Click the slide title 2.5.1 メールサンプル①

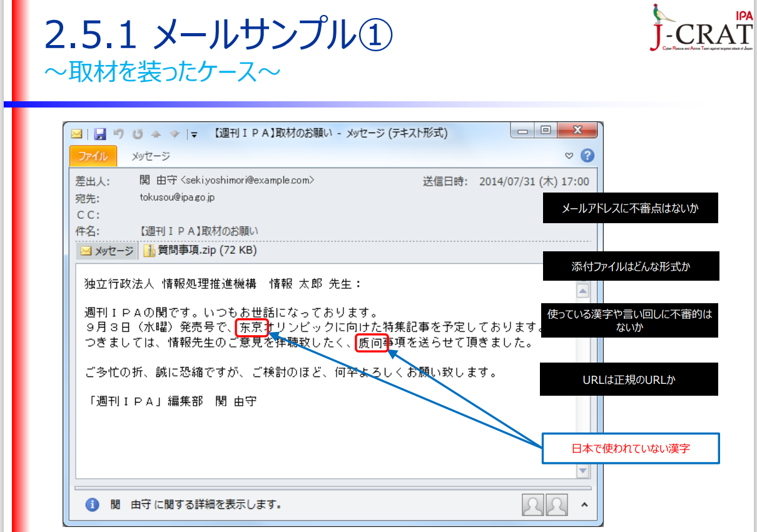pyautogui.click(x=218, y=33)
